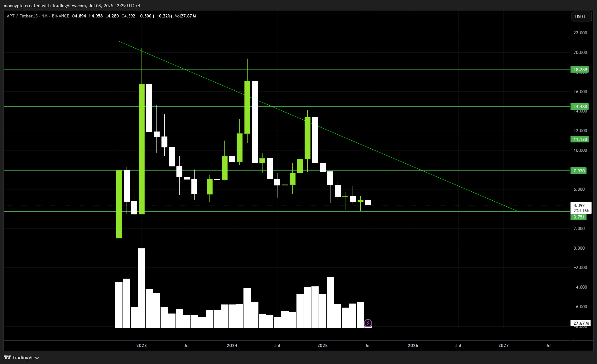597x364 pixels.
Task: Click the TradingView logo at bottom left
Action: click(22, 357)
